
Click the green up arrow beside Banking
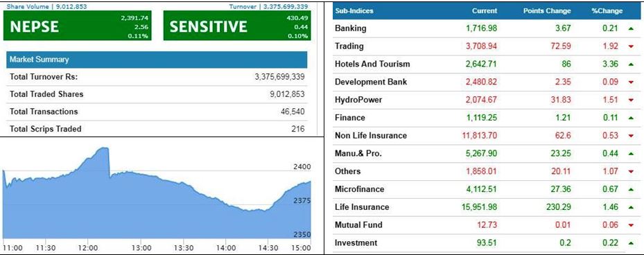[x=631, y=28]
